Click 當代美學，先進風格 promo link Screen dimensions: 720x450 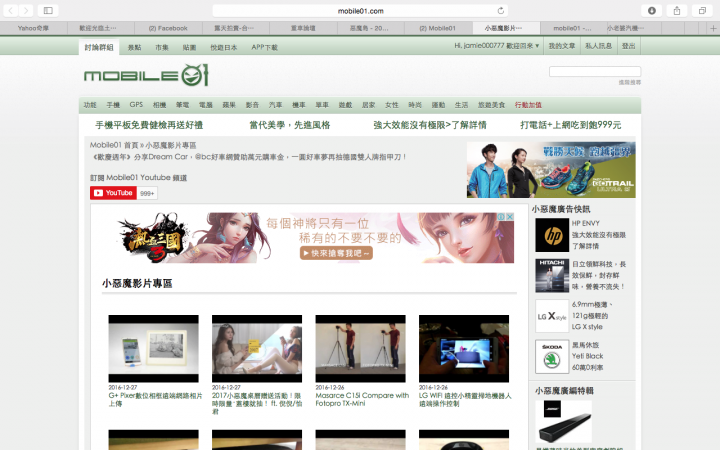[290, 125]
